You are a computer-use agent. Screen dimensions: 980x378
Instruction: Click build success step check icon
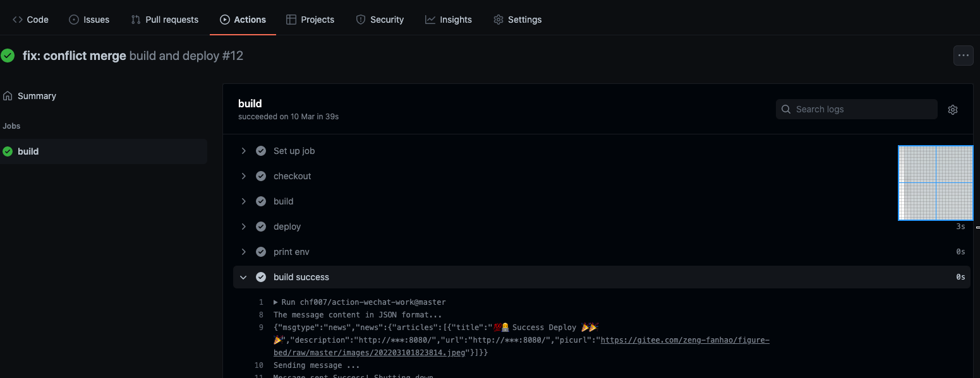click(261, 277)
